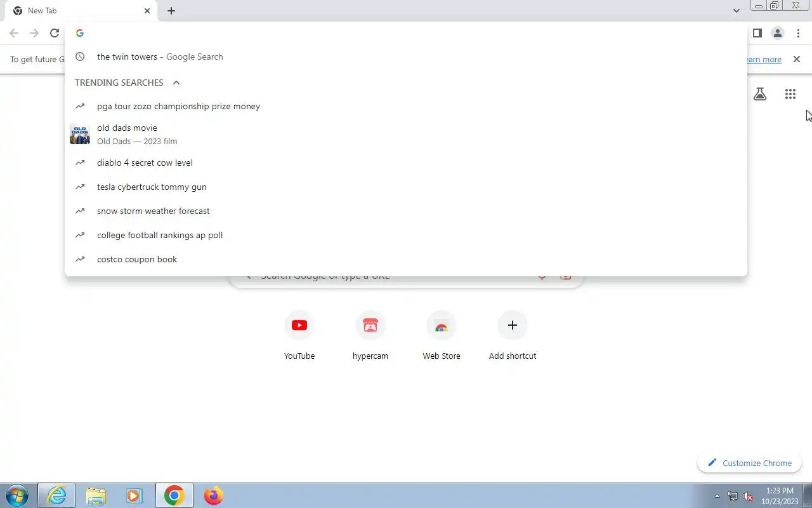Launch Firefox from the taskbar
This screenshot has width=812, height=508.
tap(213, 495)
